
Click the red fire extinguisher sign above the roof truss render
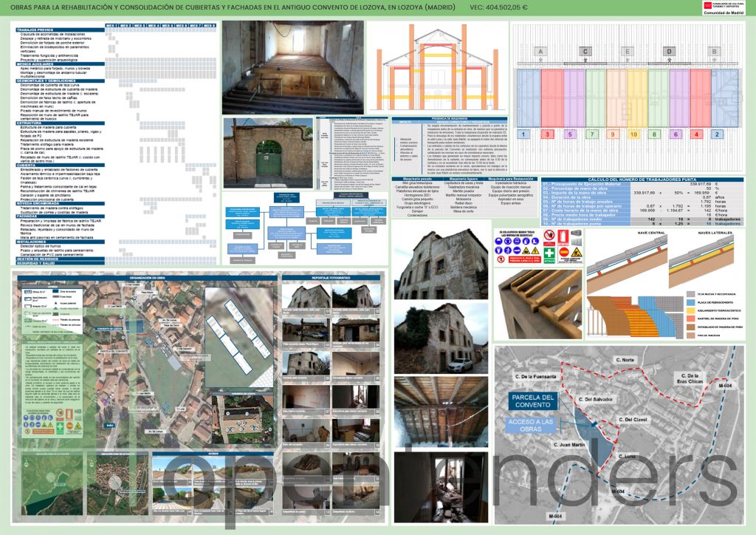[563, 237]
